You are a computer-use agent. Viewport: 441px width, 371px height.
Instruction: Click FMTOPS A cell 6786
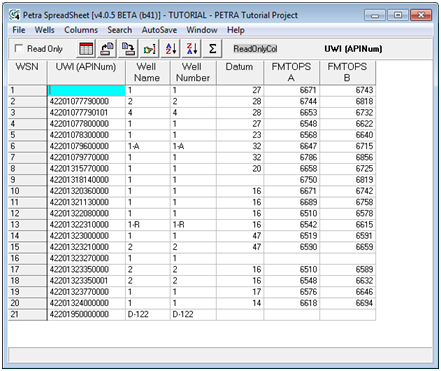click(292, 157)
